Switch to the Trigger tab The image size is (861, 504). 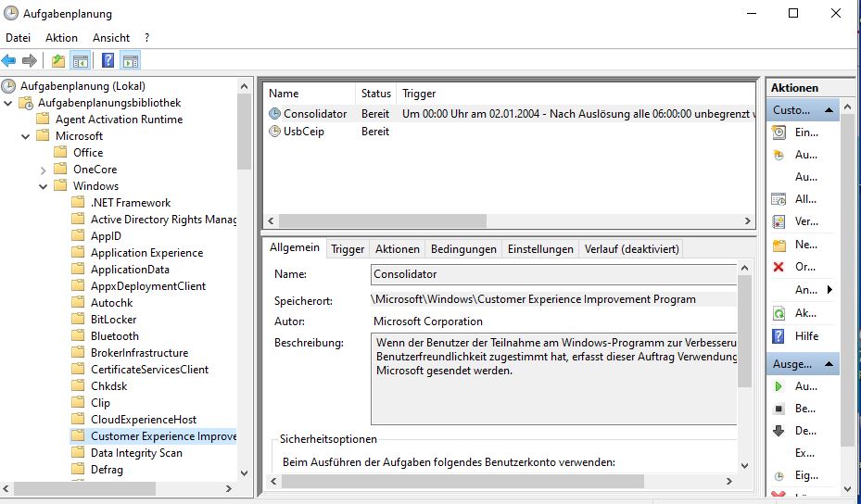[x=348, y=249]
